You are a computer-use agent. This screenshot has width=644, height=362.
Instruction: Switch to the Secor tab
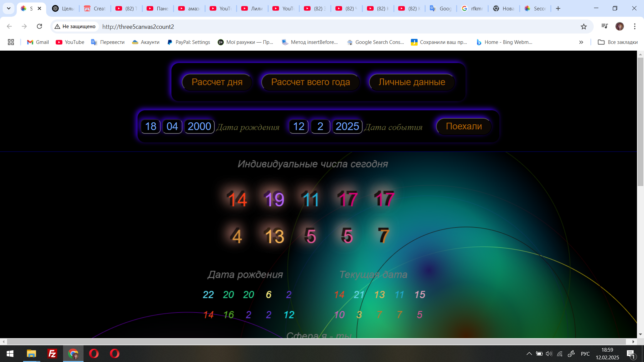pos(536,8)
